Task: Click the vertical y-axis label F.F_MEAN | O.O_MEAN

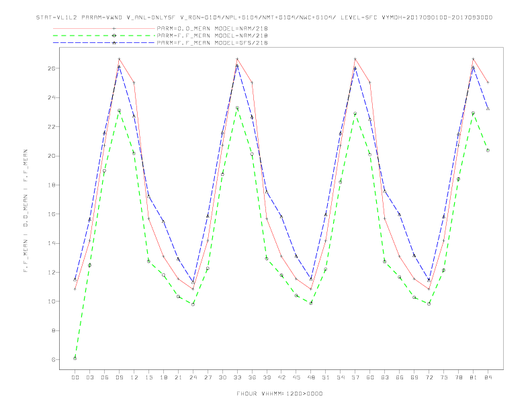Action: point(26,211)
